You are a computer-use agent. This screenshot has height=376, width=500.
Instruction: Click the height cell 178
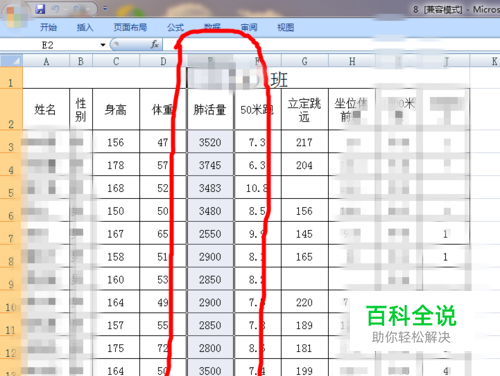(x=116, y=165)
